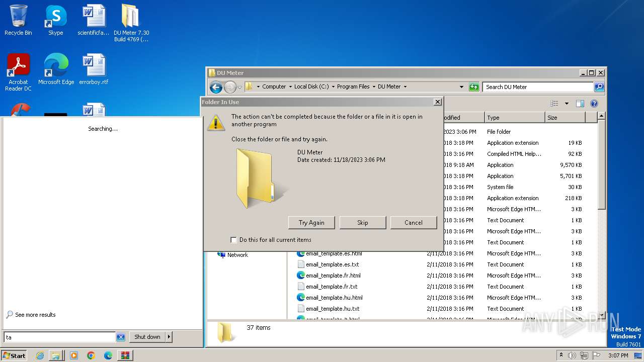The image size is (644, 362).
Task: Click Try Again in Folder In Use dialog
Action: [x=311, y=223]
